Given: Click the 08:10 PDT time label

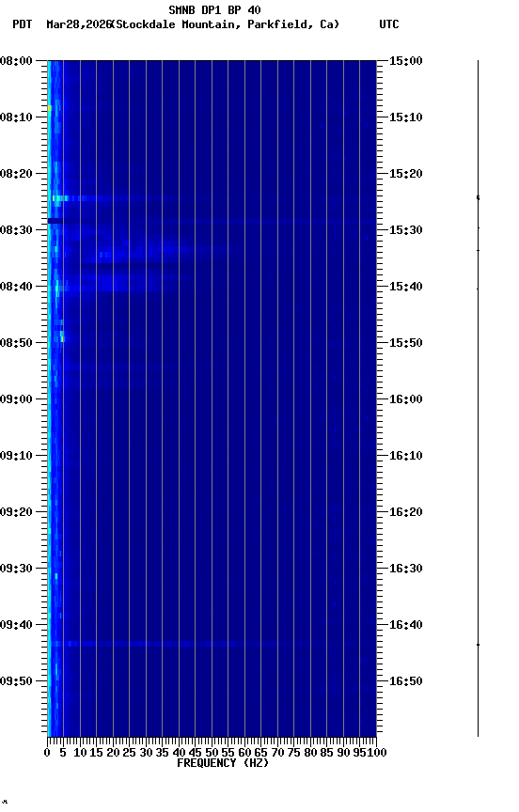Looking at the screenshot, I should click(16, 117).
